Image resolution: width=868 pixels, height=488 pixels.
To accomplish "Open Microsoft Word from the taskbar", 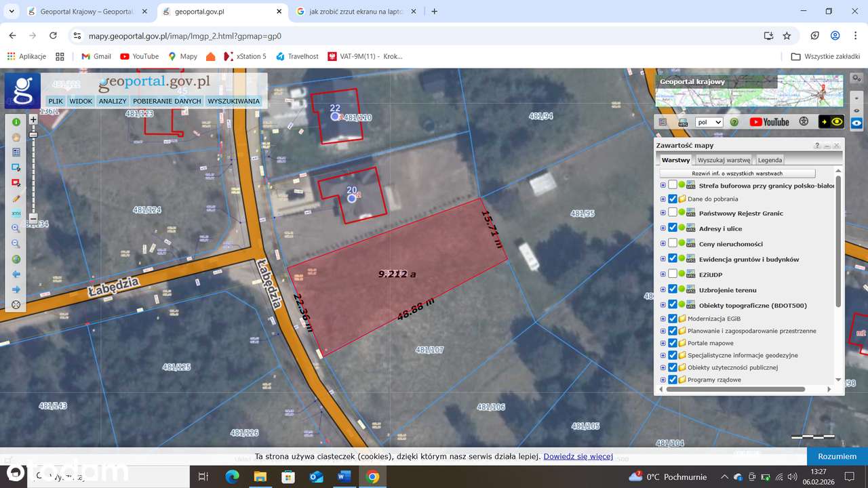I will 344,477.
